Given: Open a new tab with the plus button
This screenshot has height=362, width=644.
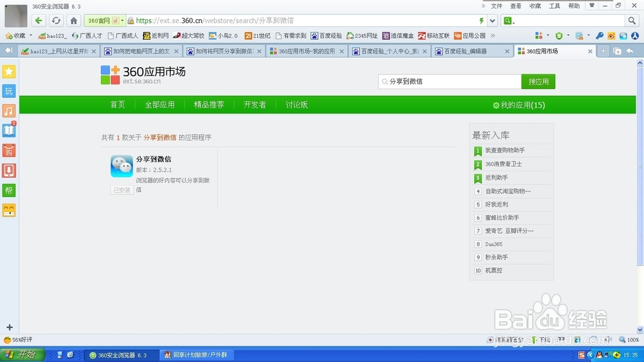Looking at the screenshot, I should (603, 51).
